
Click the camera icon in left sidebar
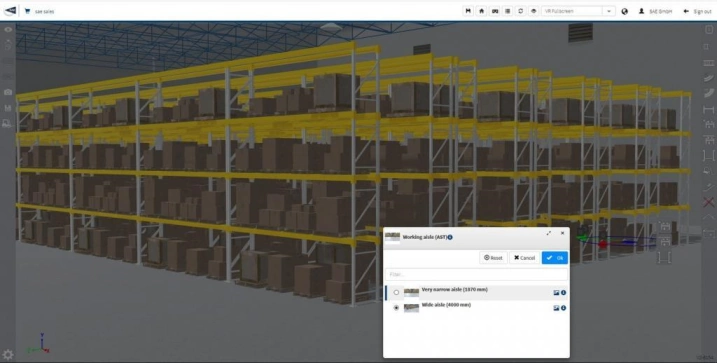8,92
